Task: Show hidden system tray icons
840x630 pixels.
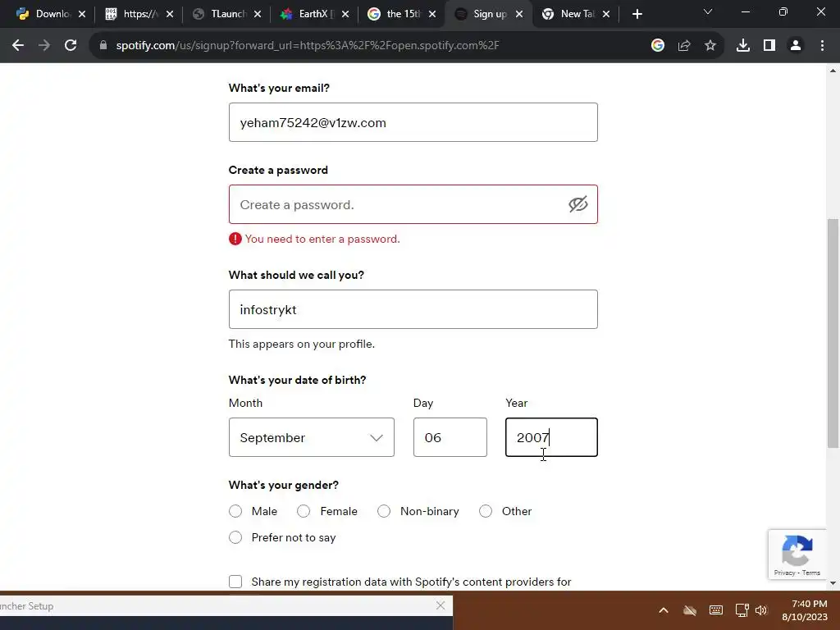Action: (663, 610)
